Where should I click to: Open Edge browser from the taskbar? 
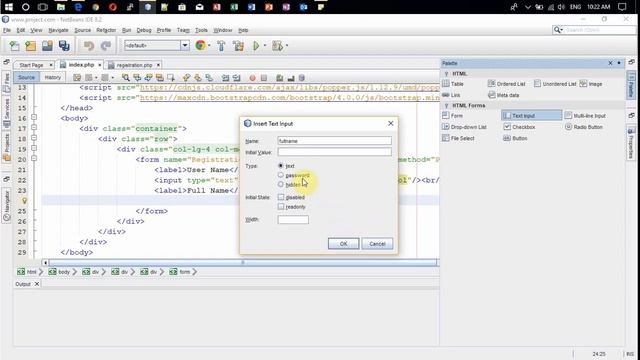coord(78,7)
